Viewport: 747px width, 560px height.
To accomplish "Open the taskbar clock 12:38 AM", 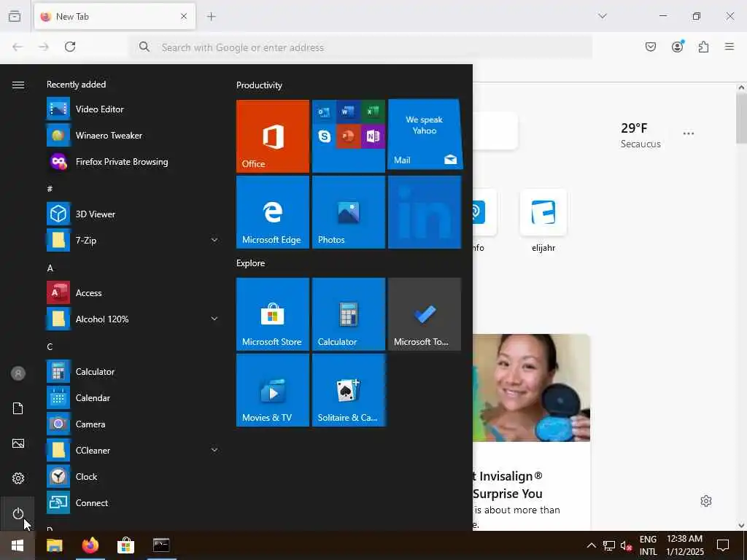I will point(684,545).
